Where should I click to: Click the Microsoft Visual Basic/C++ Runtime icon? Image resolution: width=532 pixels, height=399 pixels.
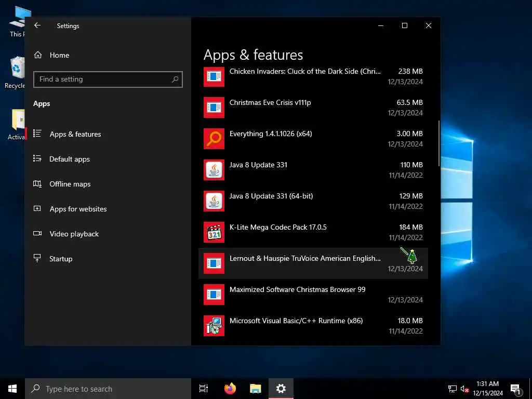tap(214, 326)
